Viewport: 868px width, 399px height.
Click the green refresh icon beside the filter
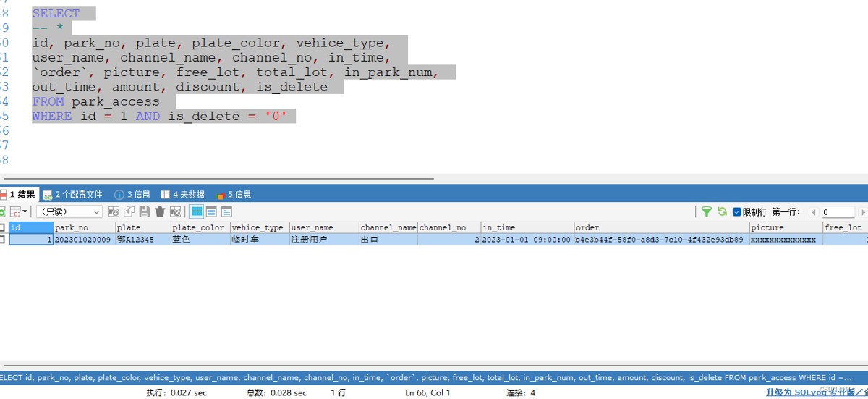click(x=722, y=211)
